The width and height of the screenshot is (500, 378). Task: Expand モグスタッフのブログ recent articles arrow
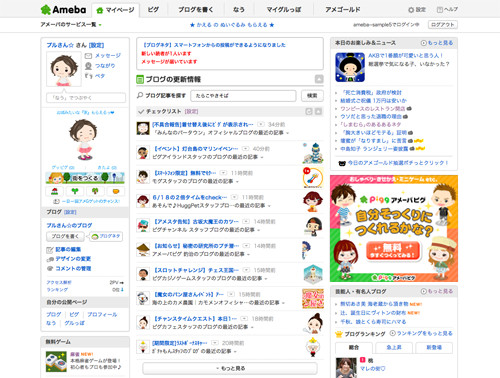[237, 182]
